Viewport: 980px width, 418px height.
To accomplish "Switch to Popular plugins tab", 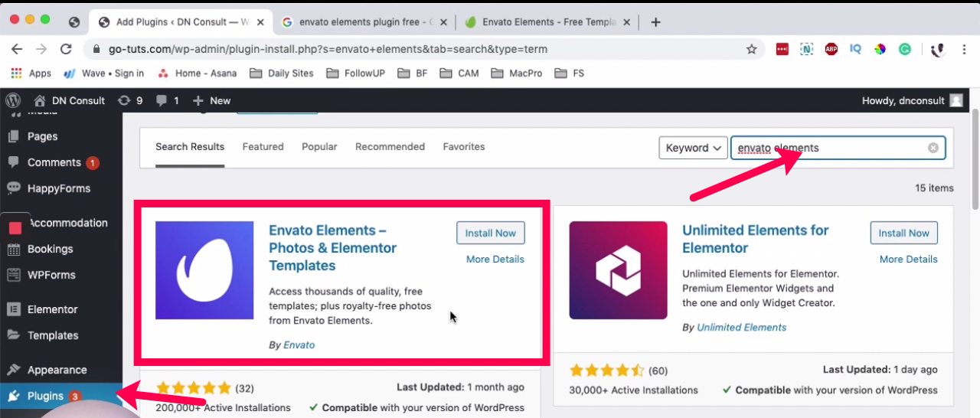I will pos(319,147).
